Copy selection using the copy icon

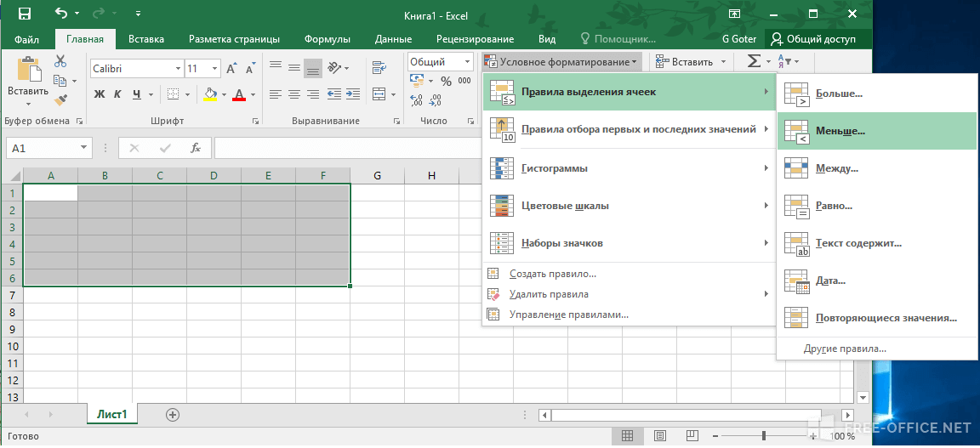[x=60, y=81]
